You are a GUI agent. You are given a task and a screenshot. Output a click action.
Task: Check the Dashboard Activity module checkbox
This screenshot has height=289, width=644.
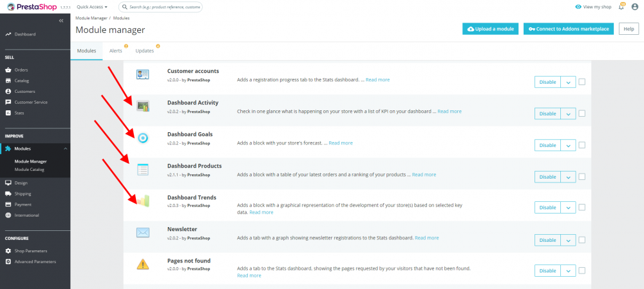(x=582, y=114)
